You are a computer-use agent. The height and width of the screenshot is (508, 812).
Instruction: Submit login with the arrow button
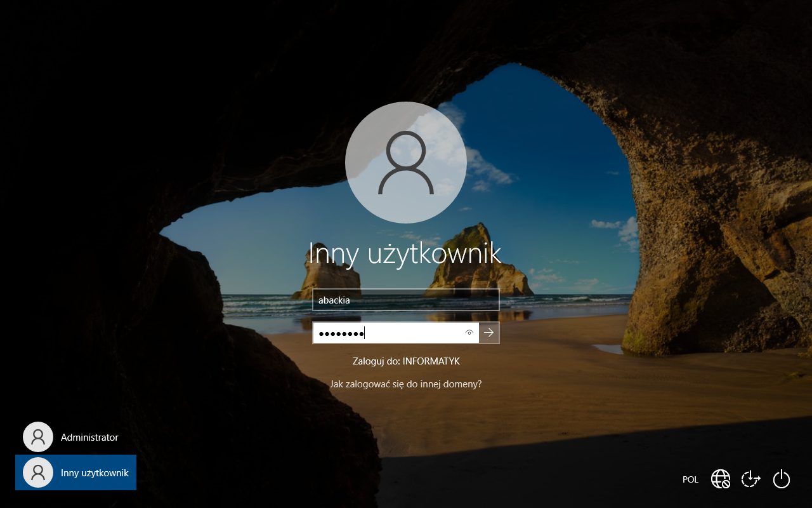point(489,333)
